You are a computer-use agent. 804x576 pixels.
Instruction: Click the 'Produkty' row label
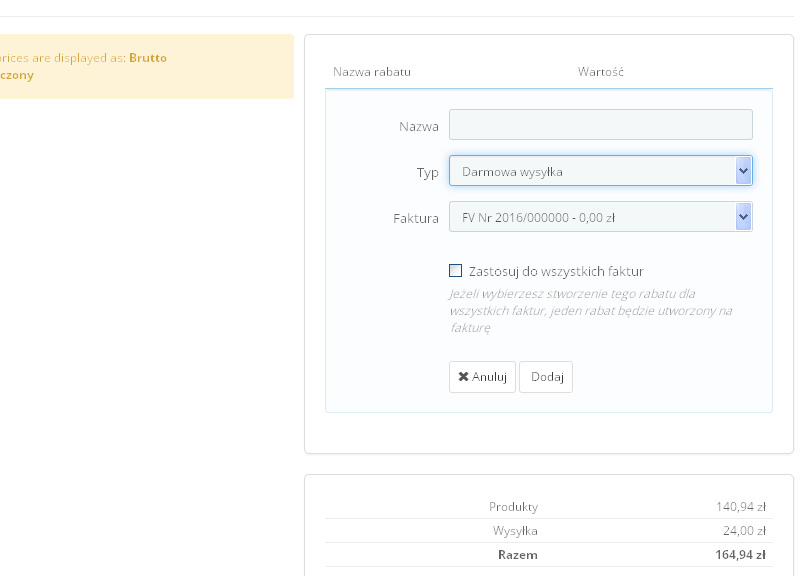click(x=513, y=507)
